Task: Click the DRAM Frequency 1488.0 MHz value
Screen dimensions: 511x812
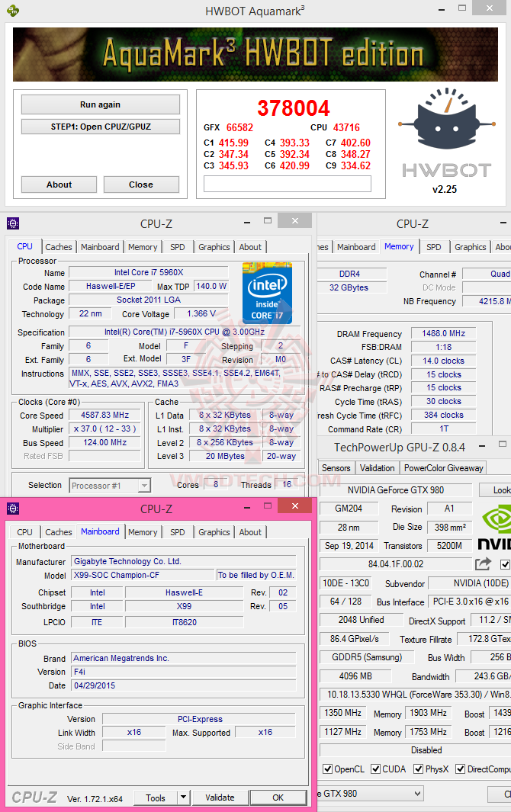Action: tap(444, 333)
